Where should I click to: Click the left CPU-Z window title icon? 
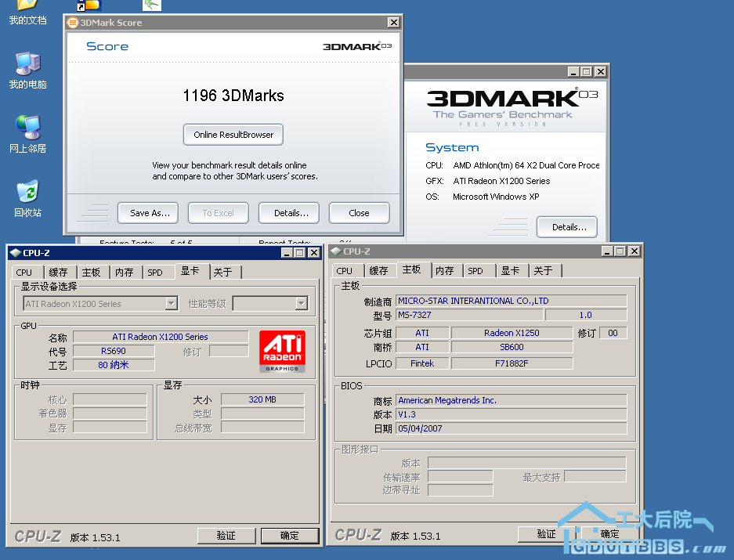tap(16, 253)
